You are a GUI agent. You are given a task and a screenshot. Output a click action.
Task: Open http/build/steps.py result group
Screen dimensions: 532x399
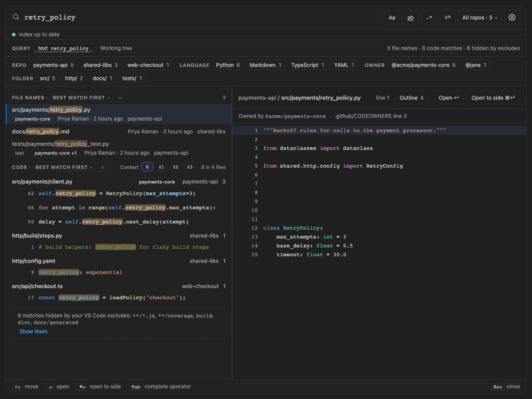(119, 236)
